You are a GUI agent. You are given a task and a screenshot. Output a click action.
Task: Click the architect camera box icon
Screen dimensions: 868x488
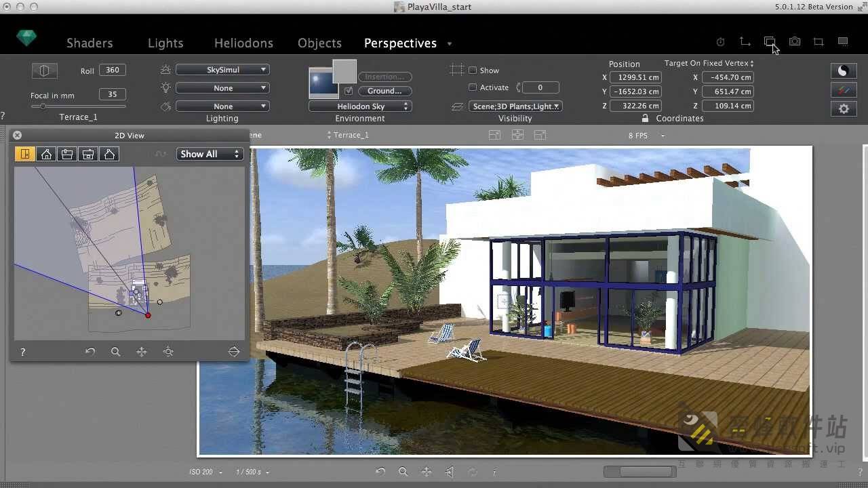(45, 70)
